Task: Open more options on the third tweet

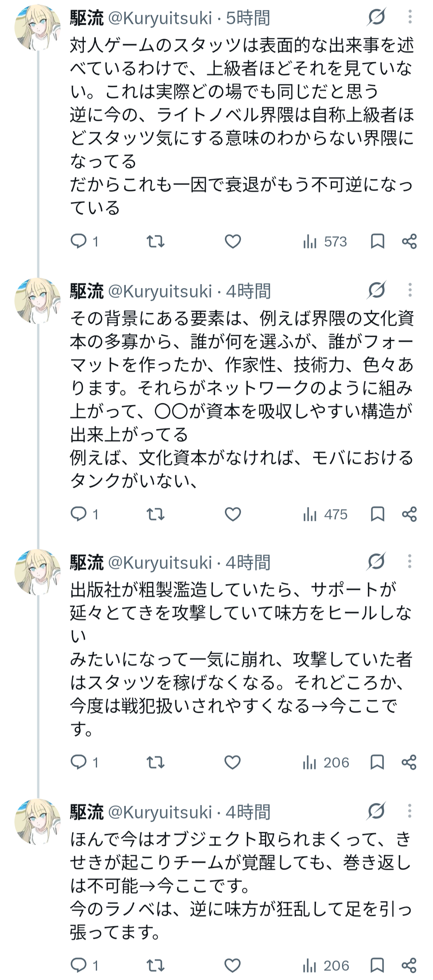Action: [x=410, y=562]
